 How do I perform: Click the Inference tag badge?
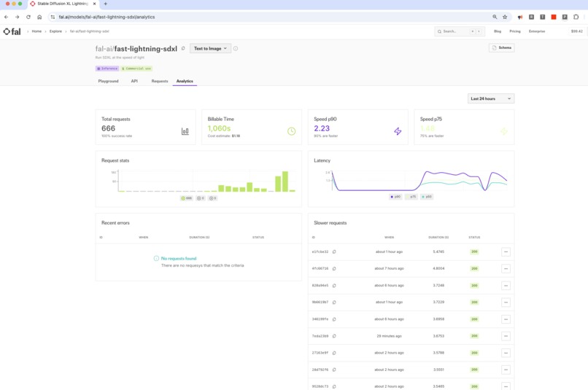coord(107,69)
